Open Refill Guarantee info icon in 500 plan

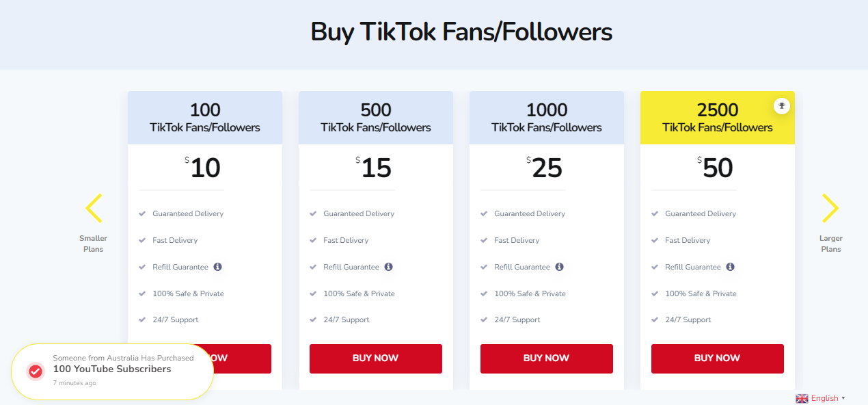click(x=388, y=267)
